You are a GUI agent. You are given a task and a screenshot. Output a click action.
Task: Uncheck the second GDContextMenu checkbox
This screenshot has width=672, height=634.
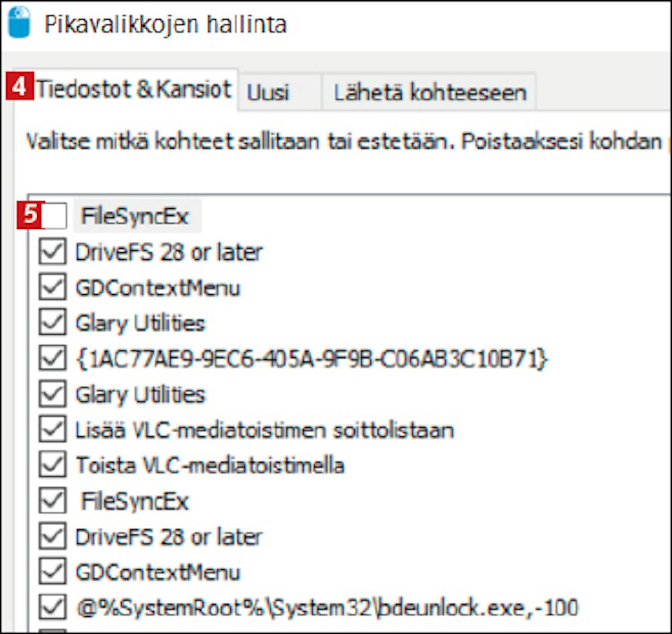tap(52, 572)
